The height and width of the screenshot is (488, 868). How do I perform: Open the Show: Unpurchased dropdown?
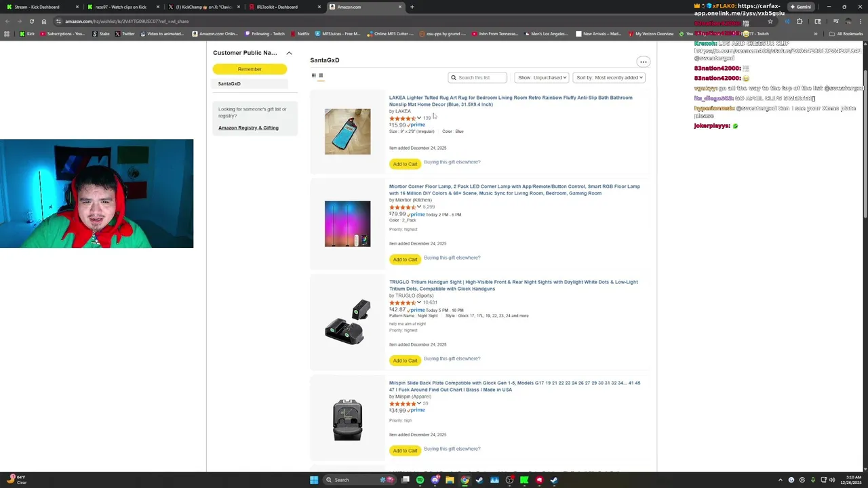tap(541, 77)
